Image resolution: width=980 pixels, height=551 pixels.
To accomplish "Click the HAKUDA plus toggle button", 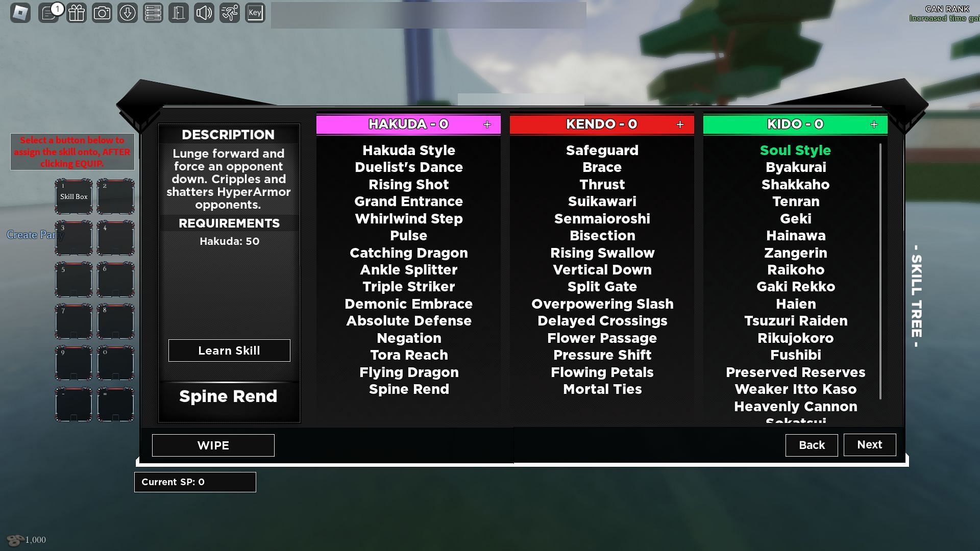I will pyautogui.click(x=486, y=124).
